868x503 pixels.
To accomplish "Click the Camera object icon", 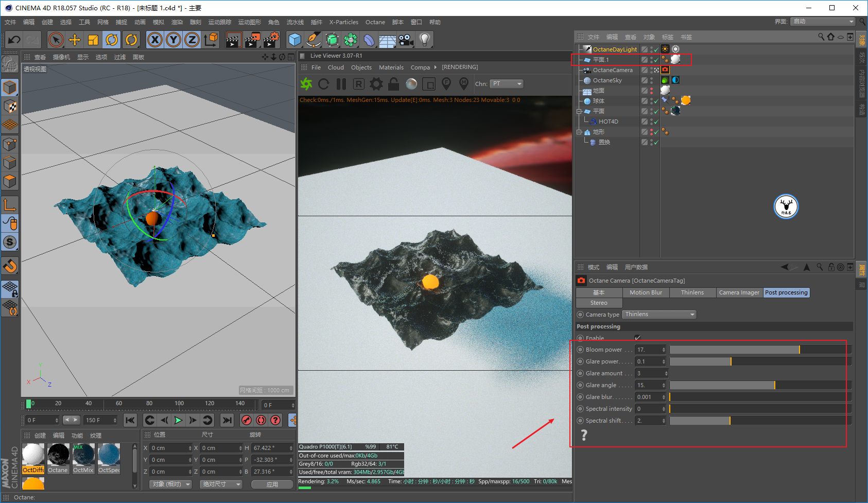I will 406,40.
